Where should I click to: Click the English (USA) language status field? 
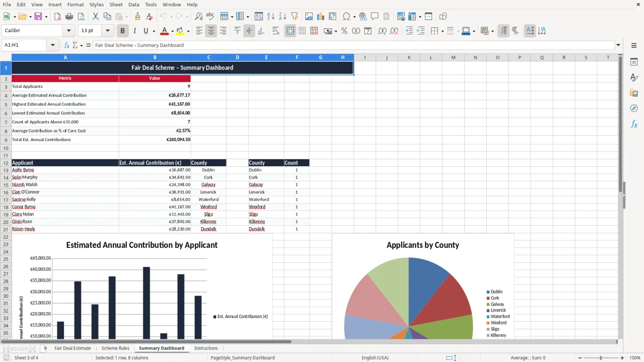pos(375,358)
